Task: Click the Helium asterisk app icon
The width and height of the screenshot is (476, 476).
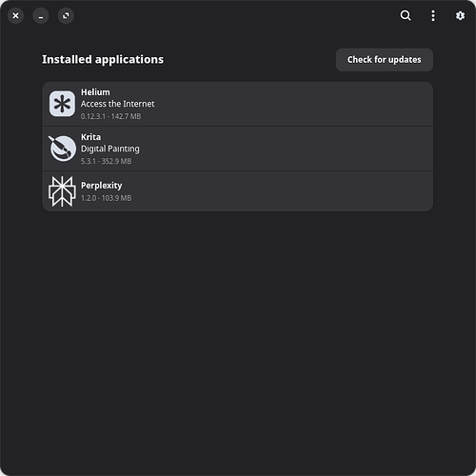Action: [x=62, y=104]
